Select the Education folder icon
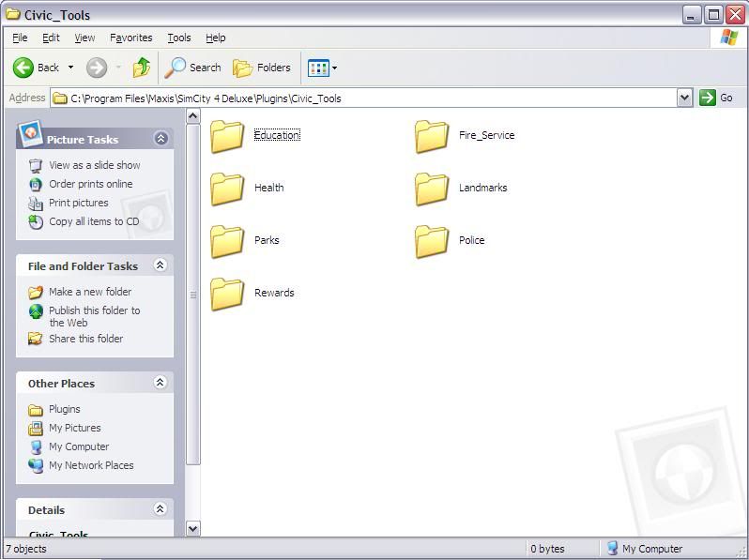 [227, 136]
